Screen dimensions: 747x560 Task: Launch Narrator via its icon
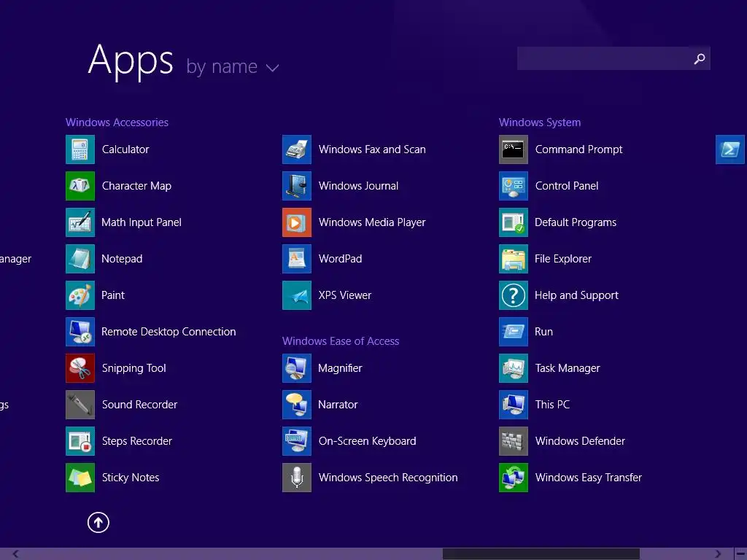[297, 405]
